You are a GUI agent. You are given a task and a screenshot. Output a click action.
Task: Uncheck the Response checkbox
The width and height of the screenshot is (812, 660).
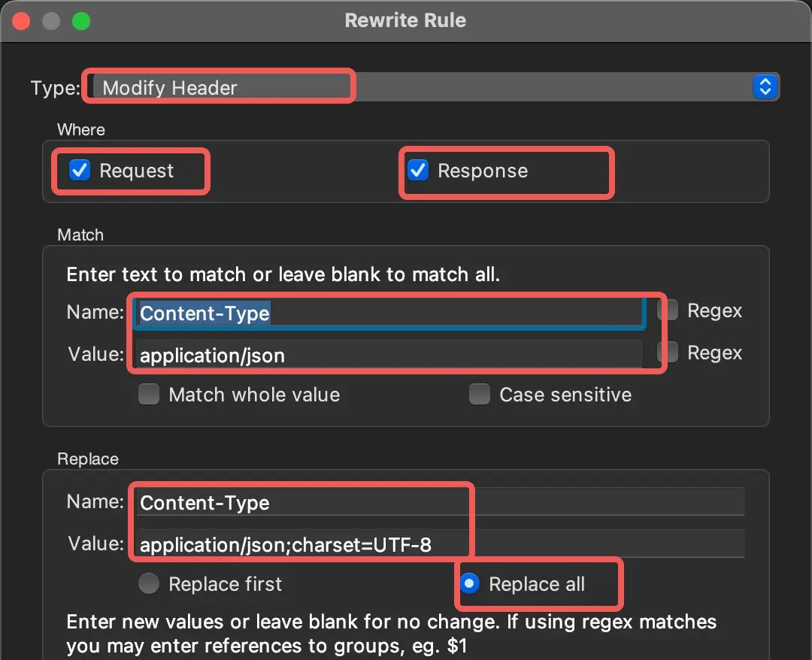(418, 171)
